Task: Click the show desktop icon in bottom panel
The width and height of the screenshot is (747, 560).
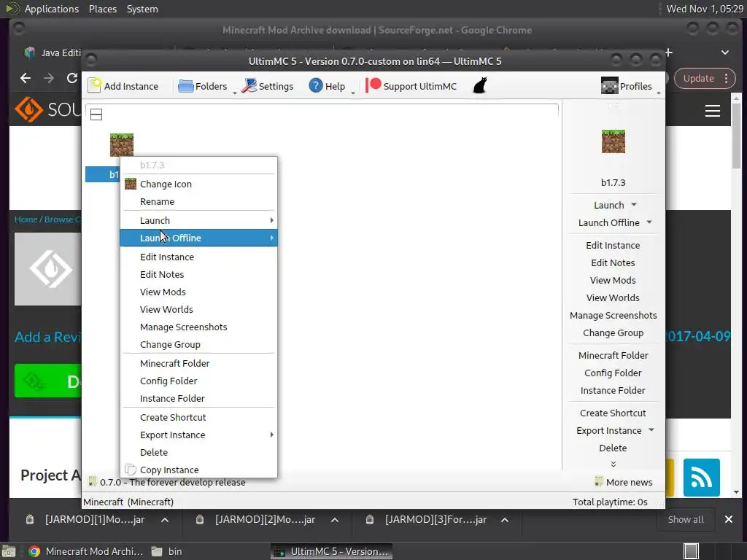Action: tap(9, 551)
